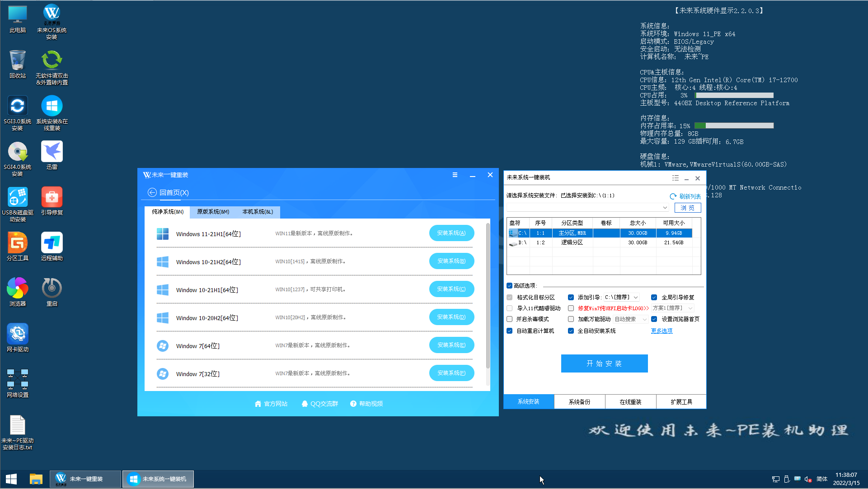Click the 简体 input method indicator
Image resolution: width=868 pixels, height=489 pixels.
822,479
